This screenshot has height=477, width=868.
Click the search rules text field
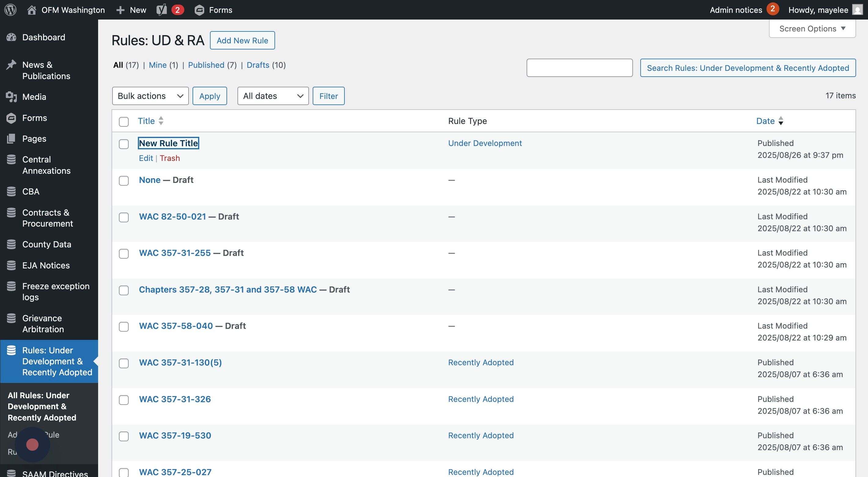pos(579,68)
